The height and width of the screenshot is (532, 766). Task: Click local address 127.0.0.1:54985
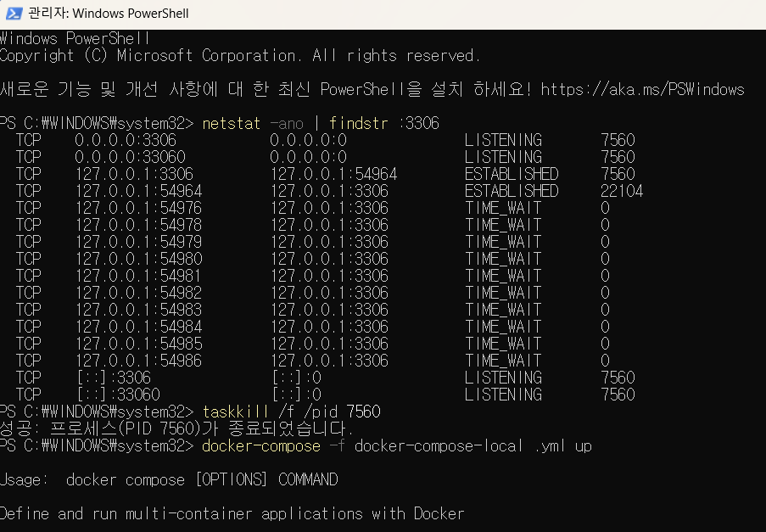tap(138, 344)
